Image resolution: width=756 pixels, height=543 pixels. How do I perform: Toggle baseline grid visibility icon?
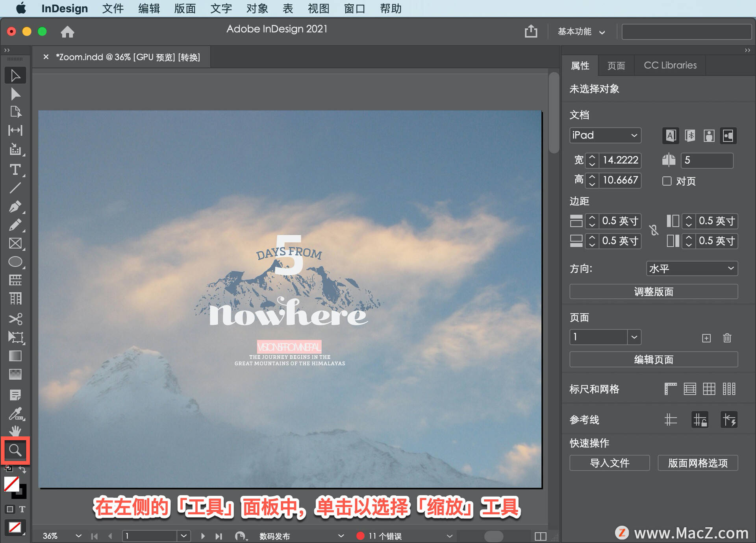pyautogui.click(x=690, y=389)
